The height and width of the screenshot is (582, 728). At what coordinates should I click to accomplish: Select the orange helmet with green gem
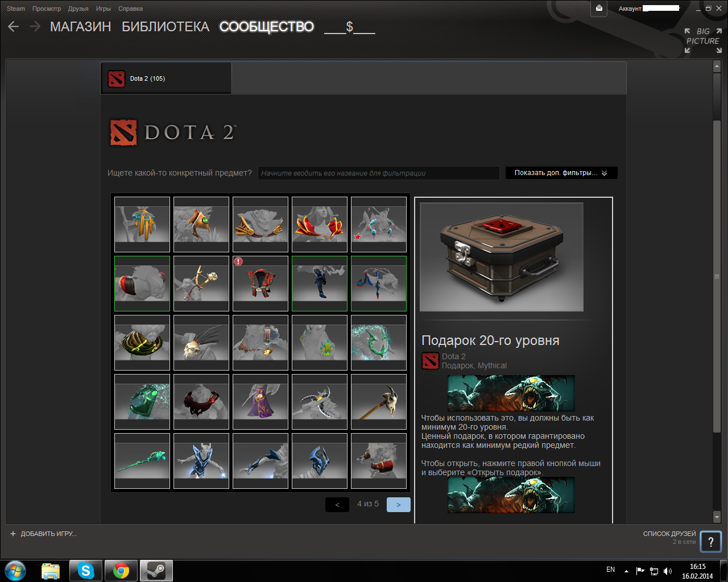coord(201,225)
